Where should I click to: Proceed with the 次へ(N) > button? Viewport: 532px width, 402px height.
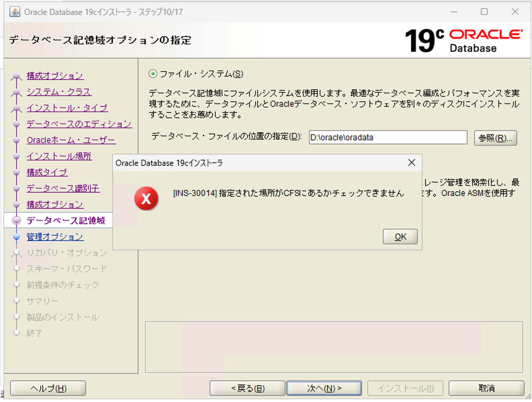tap(324, 388)
